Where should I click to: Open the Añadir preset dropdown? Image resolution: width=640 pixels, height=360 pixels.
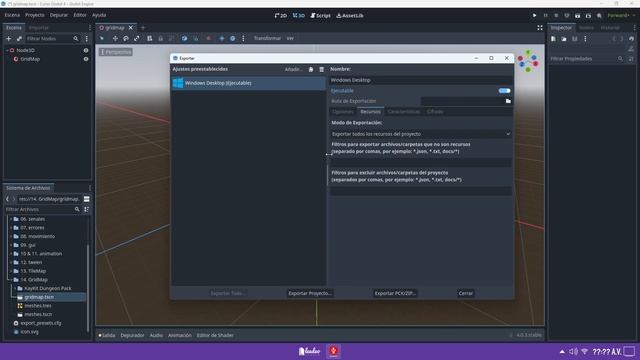point(293,69)
